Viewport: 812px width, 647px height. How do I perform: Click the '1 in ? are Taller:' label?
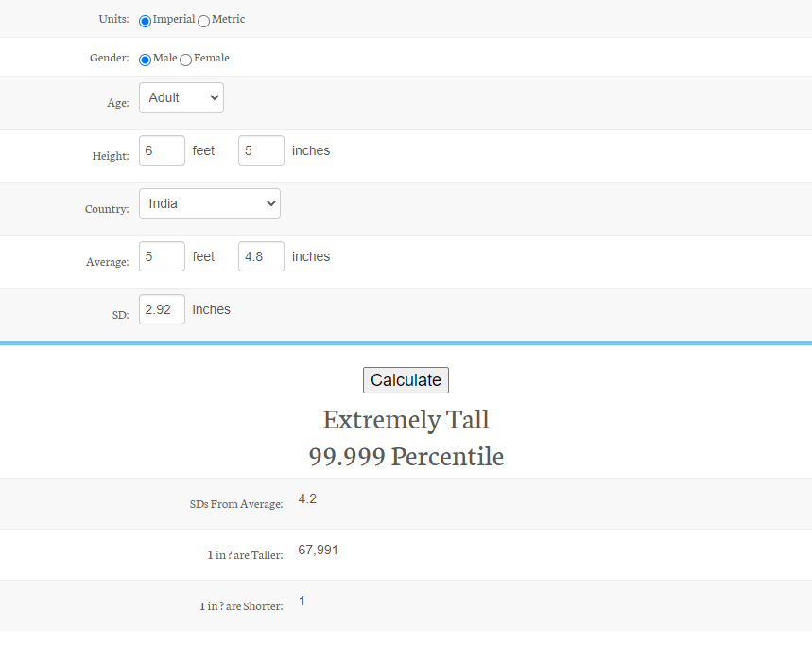pos(245,555)
